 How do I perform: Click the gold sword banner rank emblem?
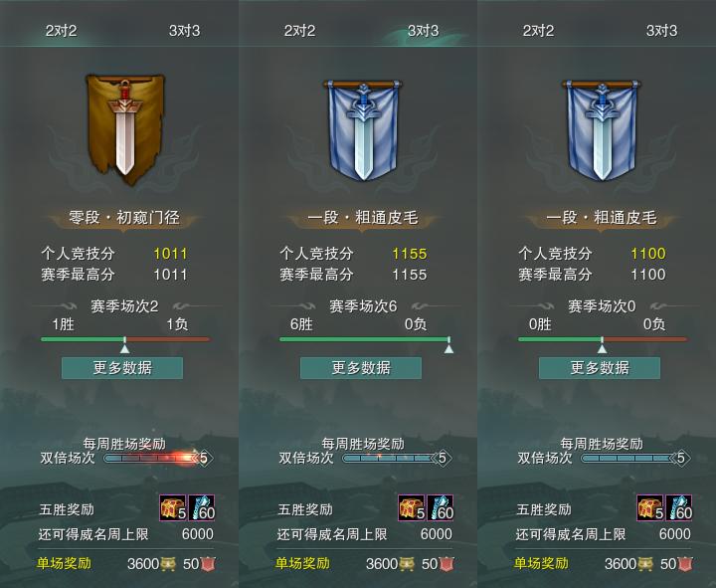click(x=125, y=129)
